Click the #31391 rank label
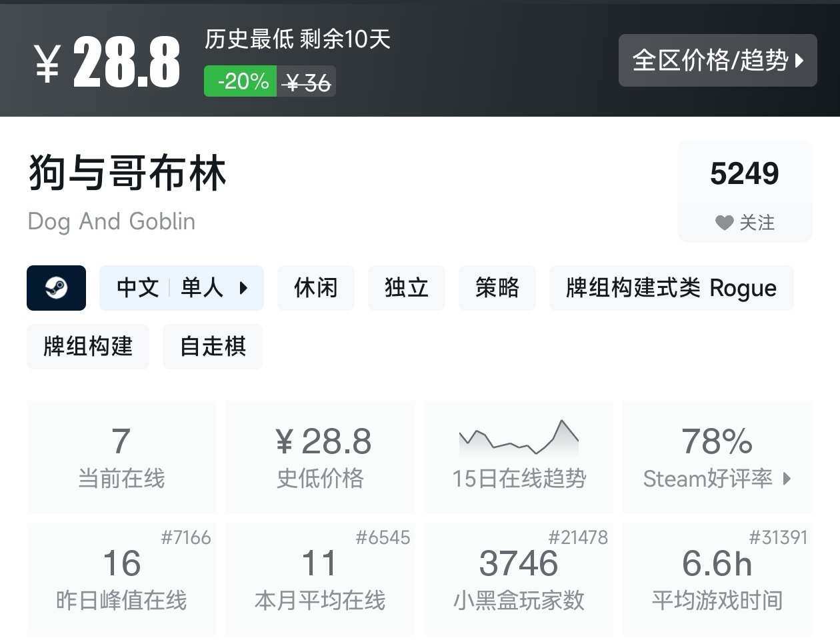Screen dimensions: 840x642 [x=778, y=537]
